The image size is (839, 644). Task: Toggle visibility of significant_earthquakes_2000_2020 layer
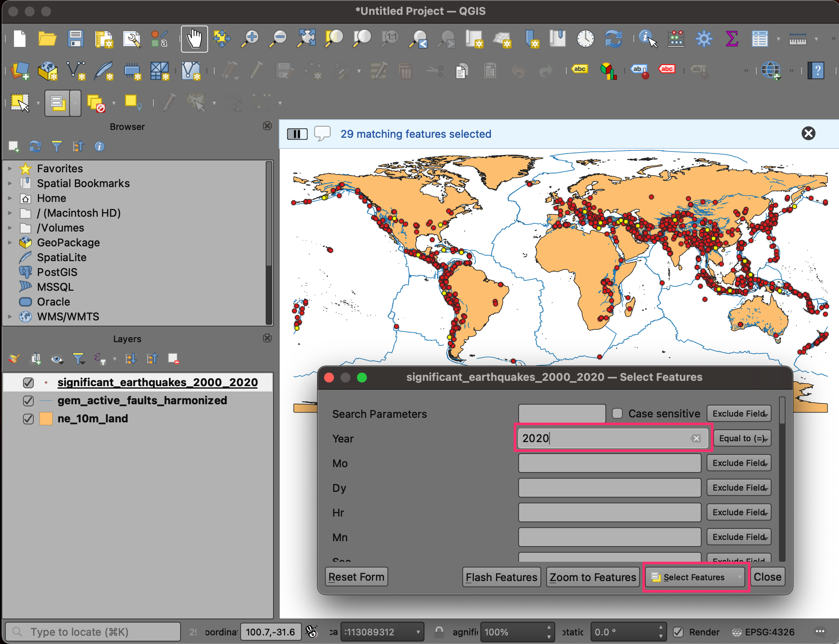28,382
